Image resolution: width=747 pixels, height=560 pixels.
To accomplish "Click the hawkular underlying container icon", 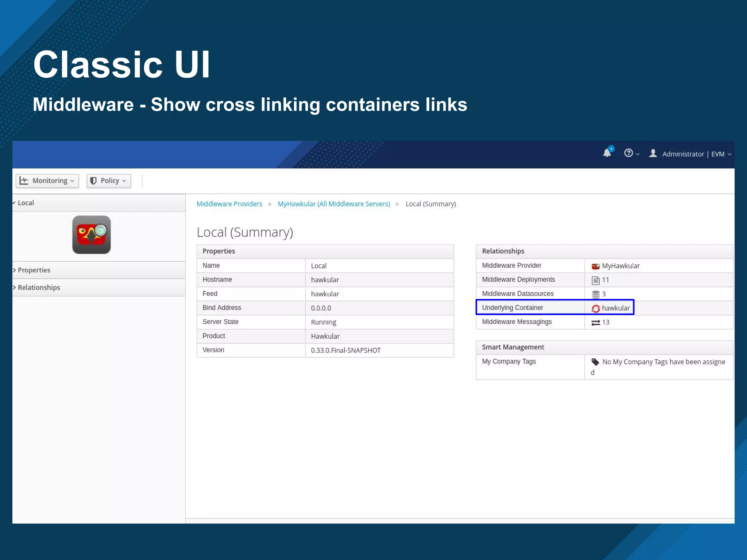I will tap(596, 308).
